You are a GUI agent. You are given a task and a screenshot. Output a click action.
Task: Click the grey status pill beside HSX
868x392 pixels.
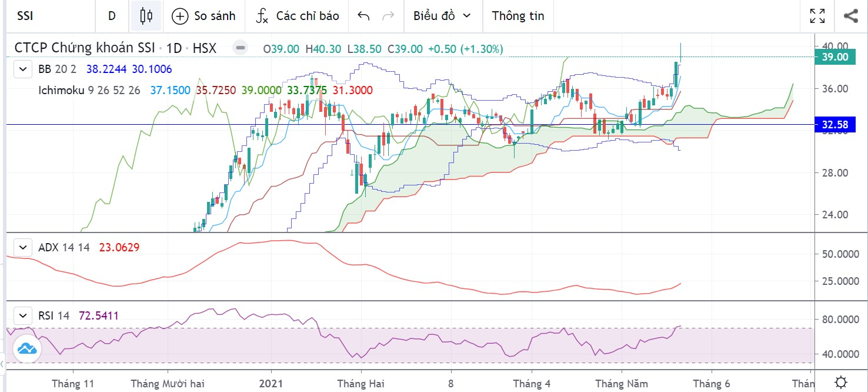(x=240, y=48)
